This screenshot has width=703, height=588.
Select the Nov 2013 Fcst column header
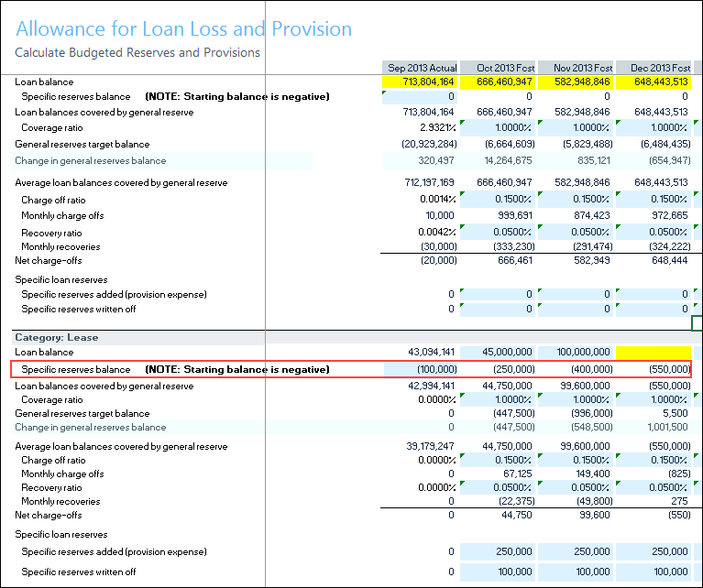576,68
